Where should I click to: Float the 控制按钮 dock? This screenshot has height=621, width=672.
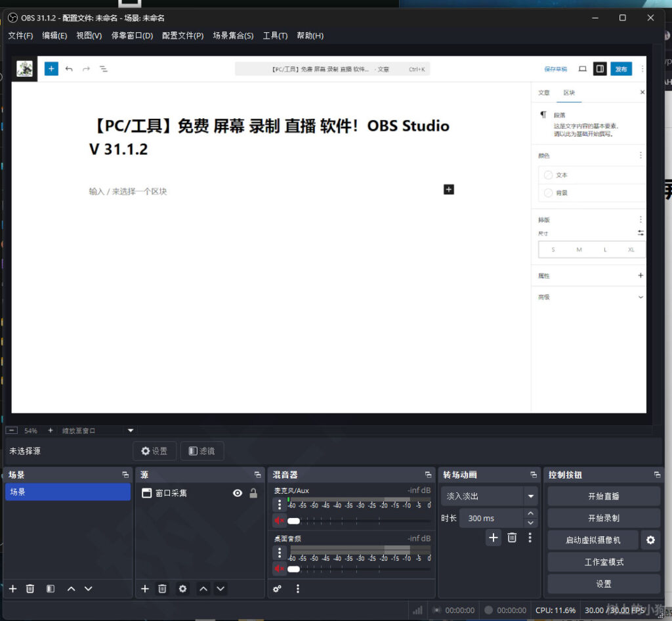point(657,475)
